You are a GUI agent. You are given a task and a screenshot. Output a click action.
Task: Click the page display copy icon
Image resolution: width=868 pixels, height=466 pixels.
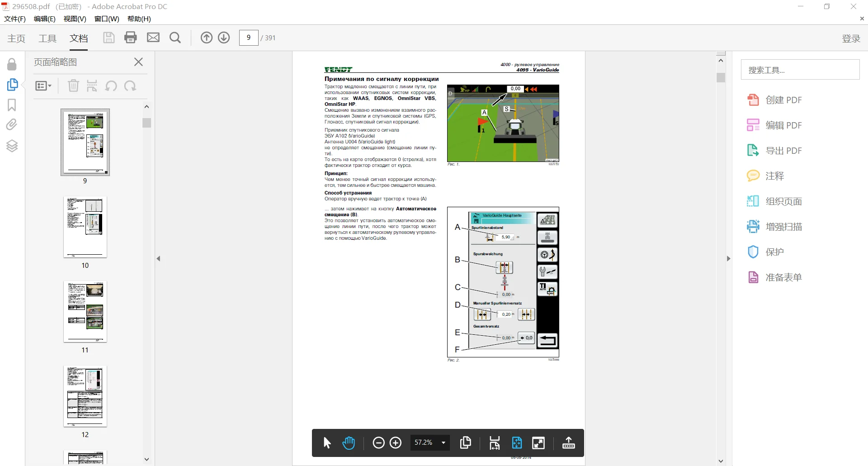point(465,443)
